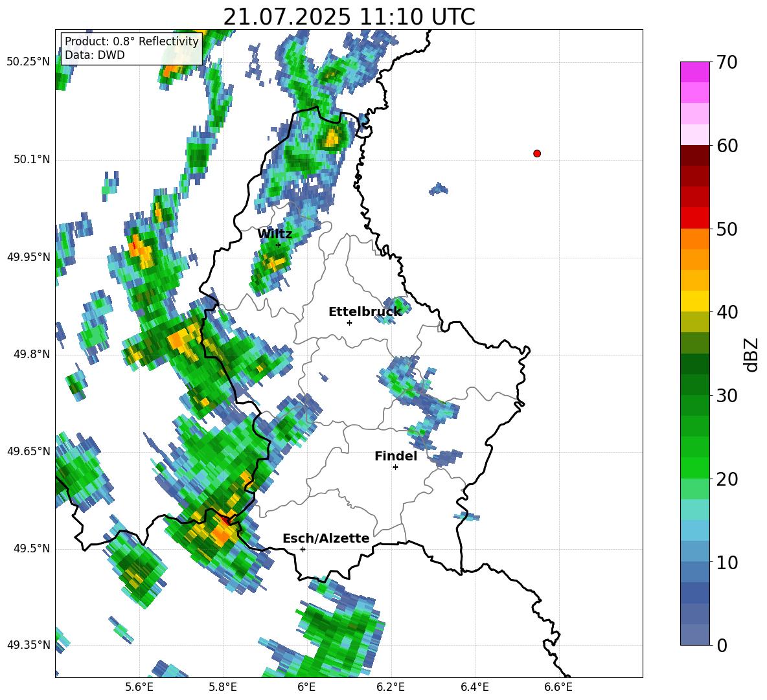Viewport: 767px width, 700px height.
Task: Click the 49.5°N latitude label
Action: coord(31,548)
